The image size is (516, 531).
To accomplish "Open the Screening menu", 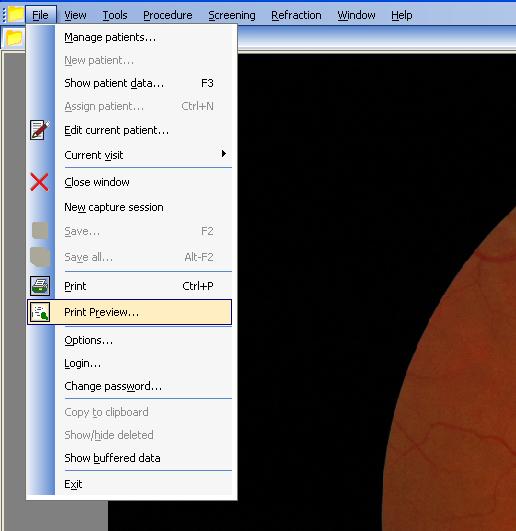I will pos(232,15).
